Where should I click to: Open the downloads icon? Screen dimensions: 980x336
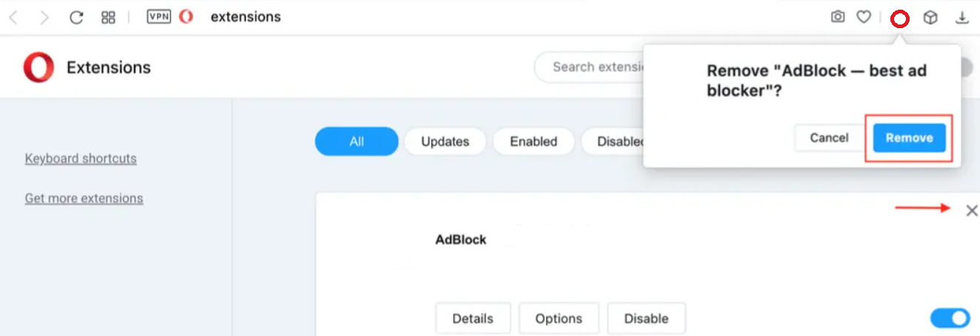click(962, 18)
